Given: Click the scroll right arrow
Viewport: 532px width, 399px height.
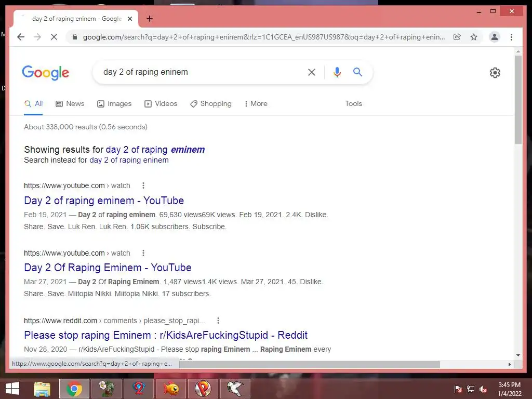Looking at the screenshot, I should pyautogui.click(x=509, y=364).
